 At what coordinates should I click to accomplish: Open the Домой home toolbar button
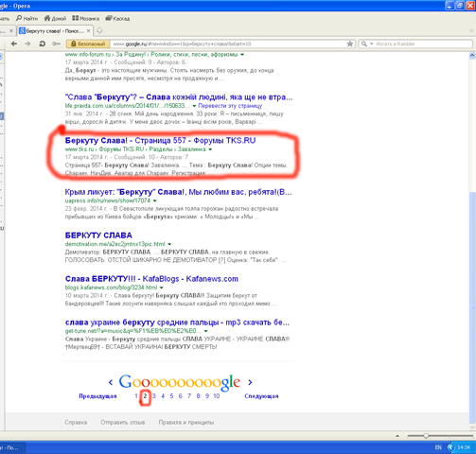click(x=55, y=18)
